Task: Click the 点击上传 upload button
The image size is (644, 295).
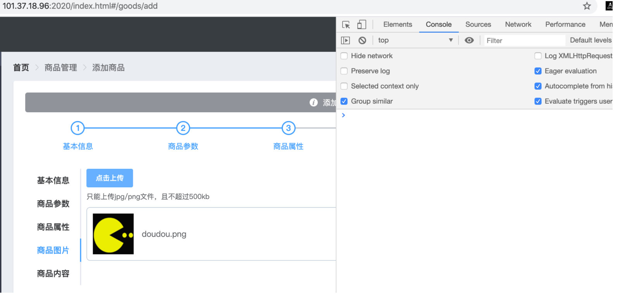Action: 110,178
